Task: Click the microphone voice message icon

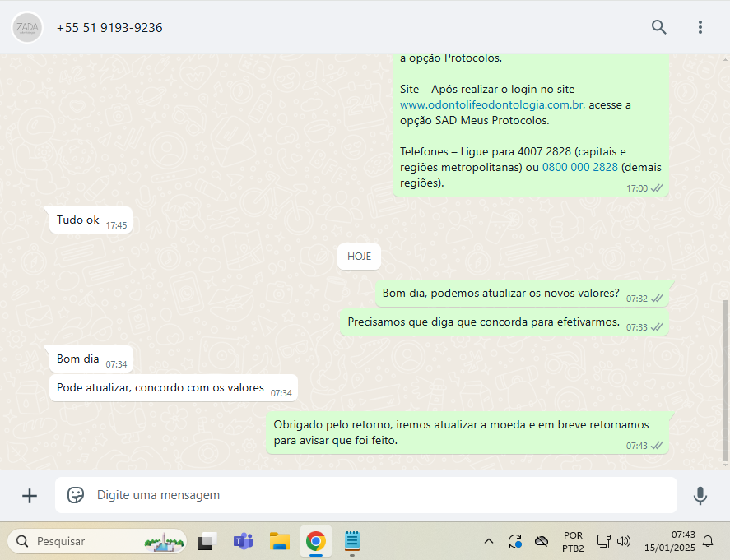Action: point(700,495)
